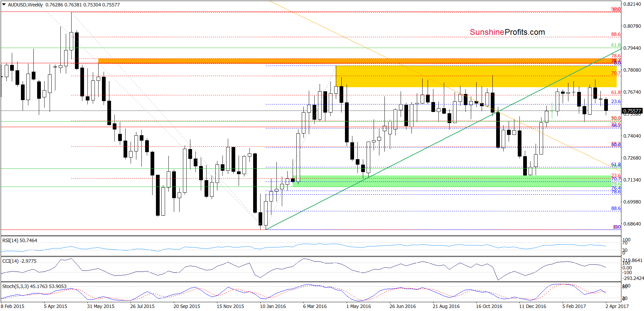Screen dimensions: 644x311
Task: Click the 0.79440 price axis label
Action: pos(632,48)
